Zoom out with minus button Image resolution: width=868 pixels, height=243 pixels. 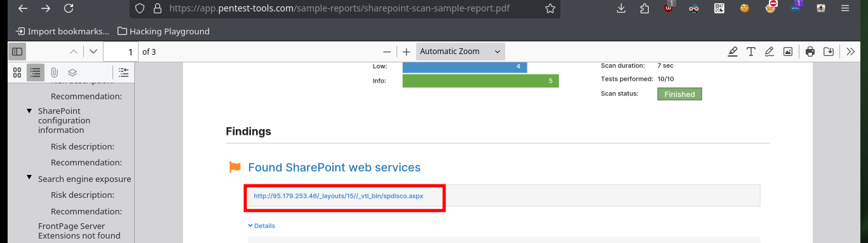click(x=386, y=52)
